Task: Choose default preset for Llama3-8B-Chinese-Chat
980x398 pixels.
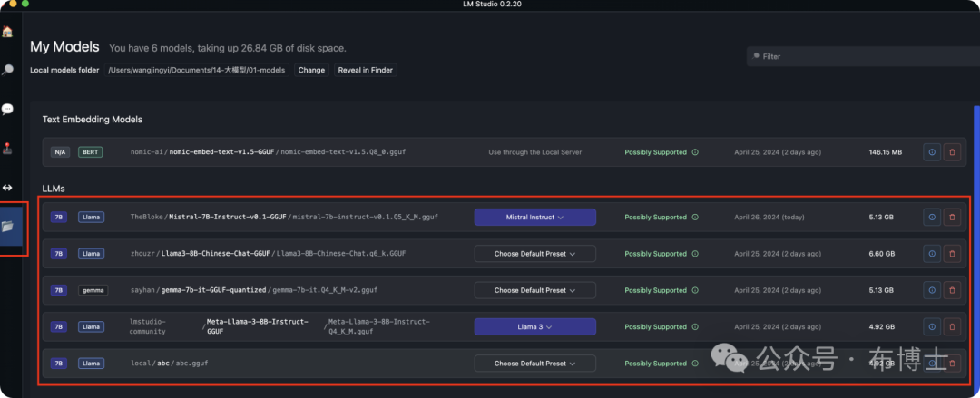Action: click(x=535, y=254)
